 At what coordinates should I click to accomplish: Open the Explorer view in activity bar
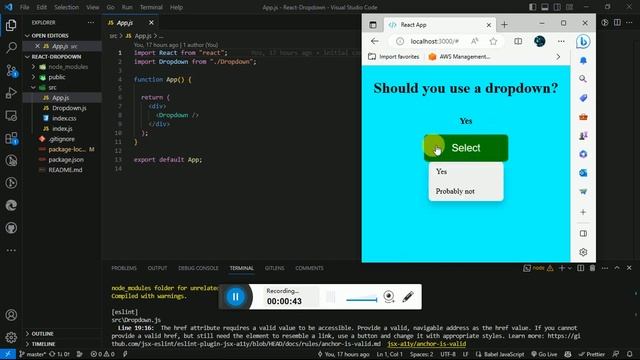click(x=11, y=25)
